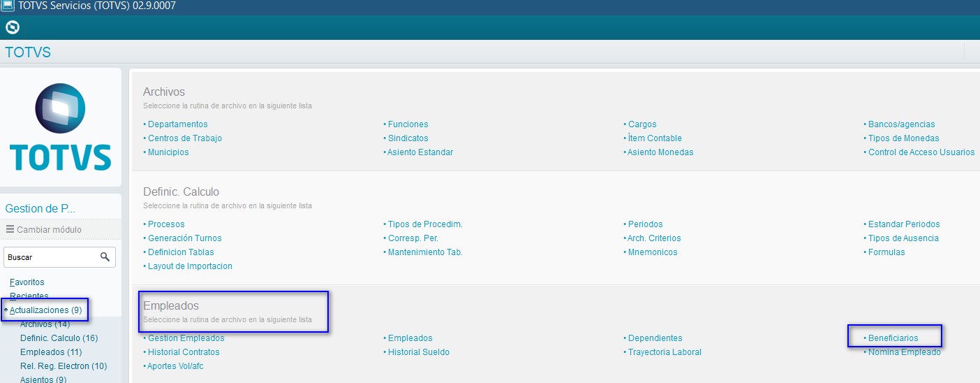
Task: Collapse the Actualizaciones (9) node
Action: click(x=46, y=310)
